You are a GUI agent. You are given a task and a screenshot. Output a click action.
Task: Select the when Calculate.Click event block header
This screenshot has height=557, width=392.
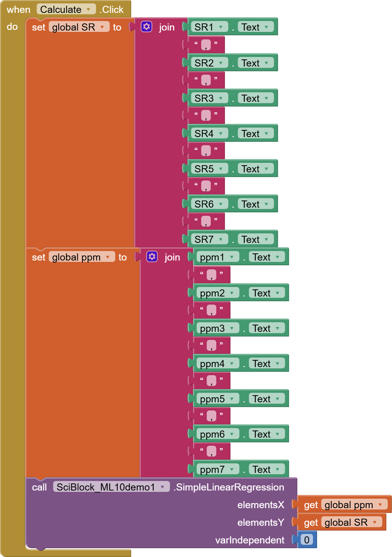[x=18, y=9]
